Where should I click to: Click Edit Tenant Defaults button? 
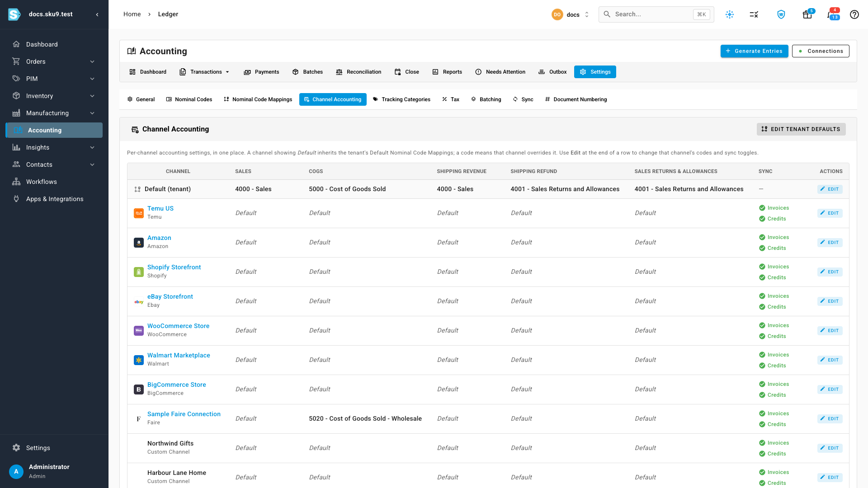[801, 129]
